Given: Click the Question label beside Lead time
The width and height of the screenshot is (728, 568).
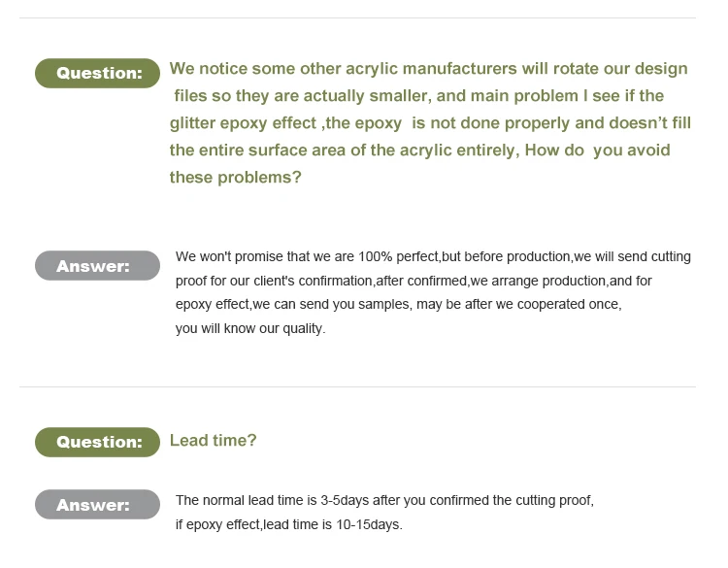Looking at the screenshot, I should click(x=97, y=442).
